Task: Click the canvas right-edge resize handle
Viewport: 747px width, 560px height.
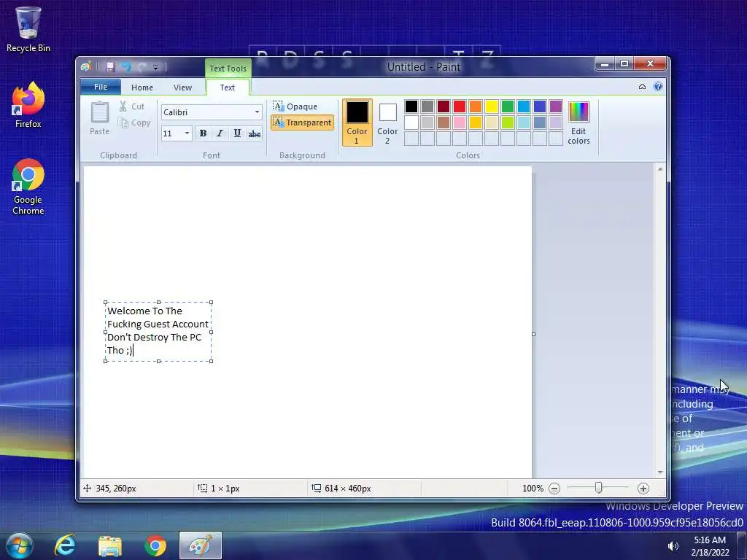Action: click(533, 334)
